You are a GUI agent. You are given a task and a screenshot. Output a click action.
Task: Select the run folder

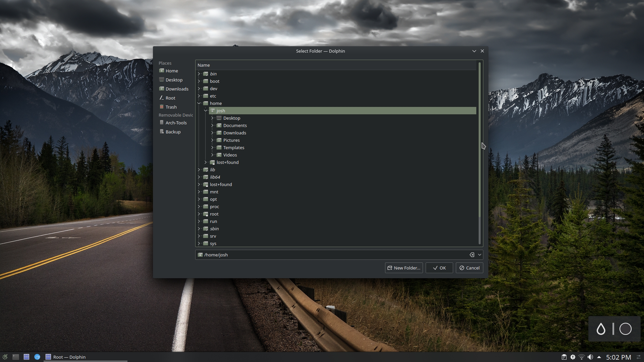(213, 221)
